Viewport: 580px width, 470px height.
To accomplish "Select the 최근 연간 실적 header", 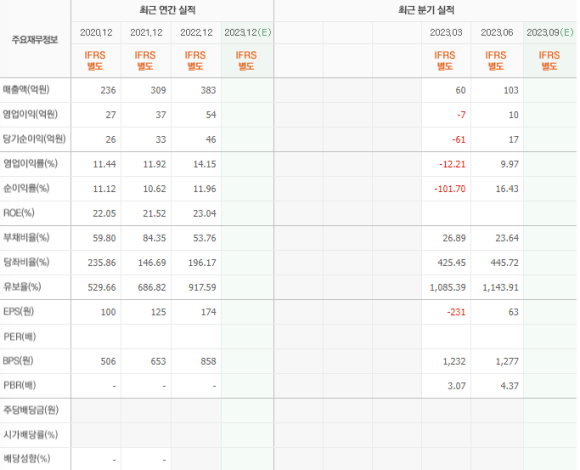I will point(167,10).
